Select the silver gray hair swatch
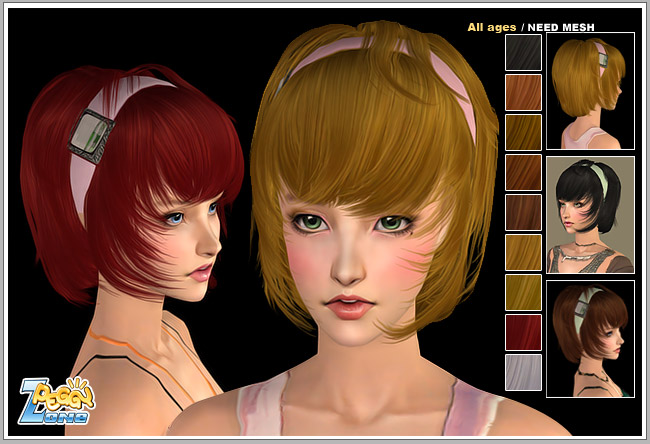The image size is (650, 444). 523,372
